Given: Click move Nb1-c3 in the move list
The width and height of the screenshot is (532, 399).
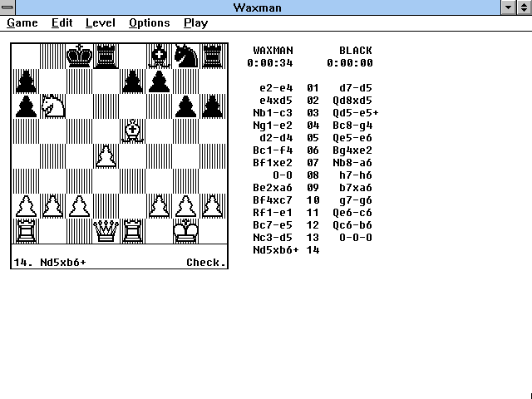Looking at the screenshot, I should pyautogui.click(x=273, y=113).
